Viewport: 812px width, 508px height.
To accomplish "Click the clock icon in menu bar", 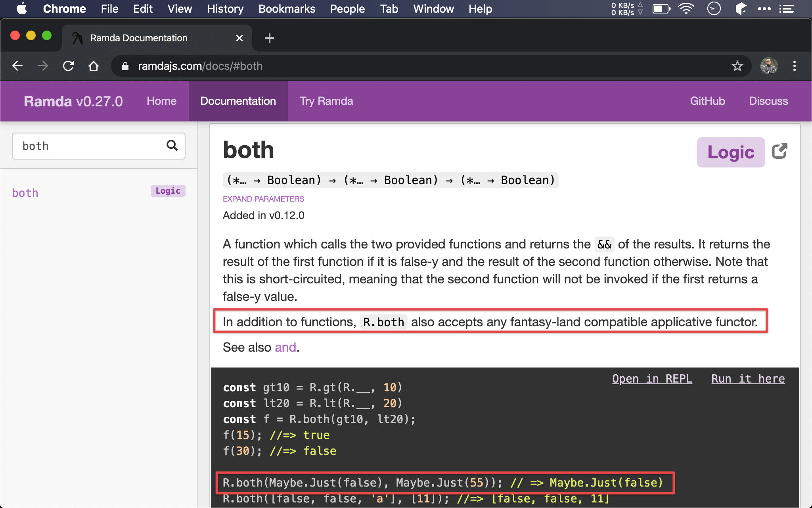I will [x=714, y=9].
